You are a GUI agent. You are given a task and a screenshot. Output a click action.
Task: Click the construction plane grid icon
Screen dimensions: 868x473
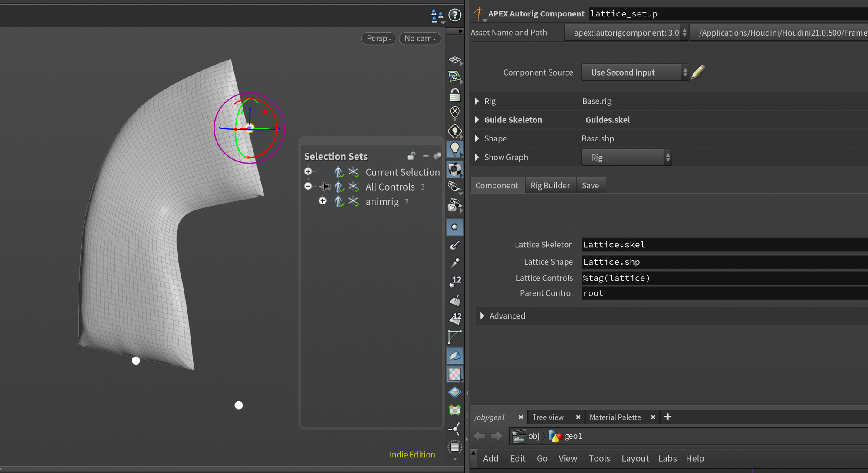tap(454, 60)
